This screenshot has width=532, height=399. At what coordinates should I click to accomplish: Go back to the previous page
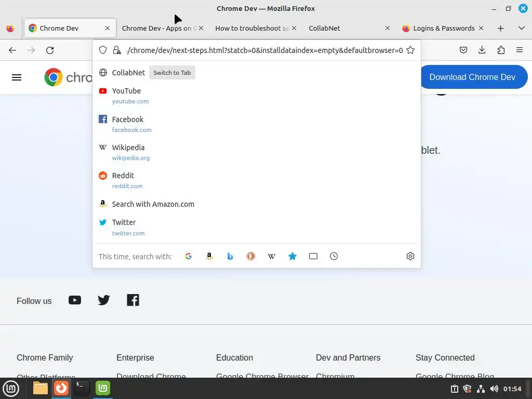point(12,50)
